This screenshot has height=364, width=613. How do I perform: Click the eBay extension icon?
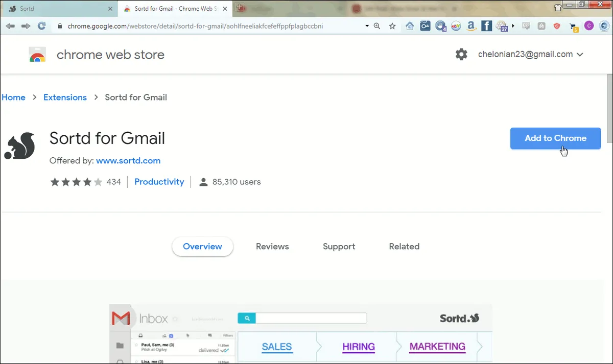coord(456,26)
